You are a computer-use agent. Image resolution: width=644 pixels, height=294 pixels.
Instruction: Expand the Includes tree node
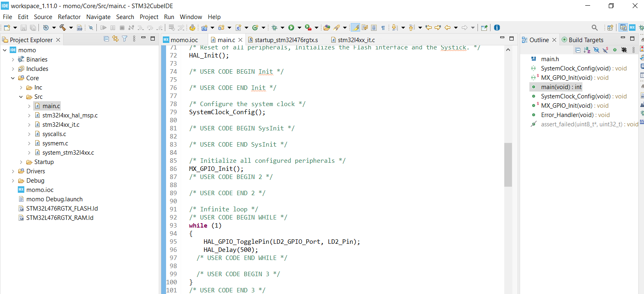coord(13,69)
